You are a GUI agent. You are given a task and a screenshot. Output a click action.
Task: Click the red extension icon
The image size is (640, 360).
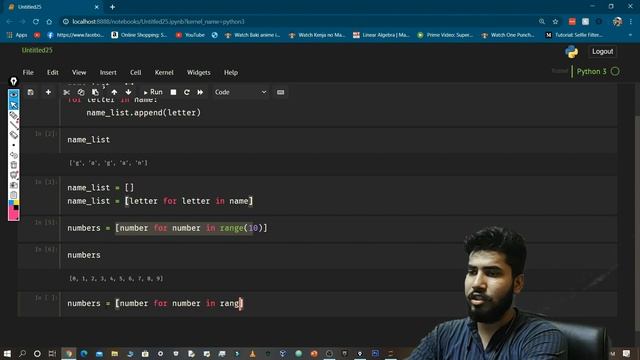(572, 22)
